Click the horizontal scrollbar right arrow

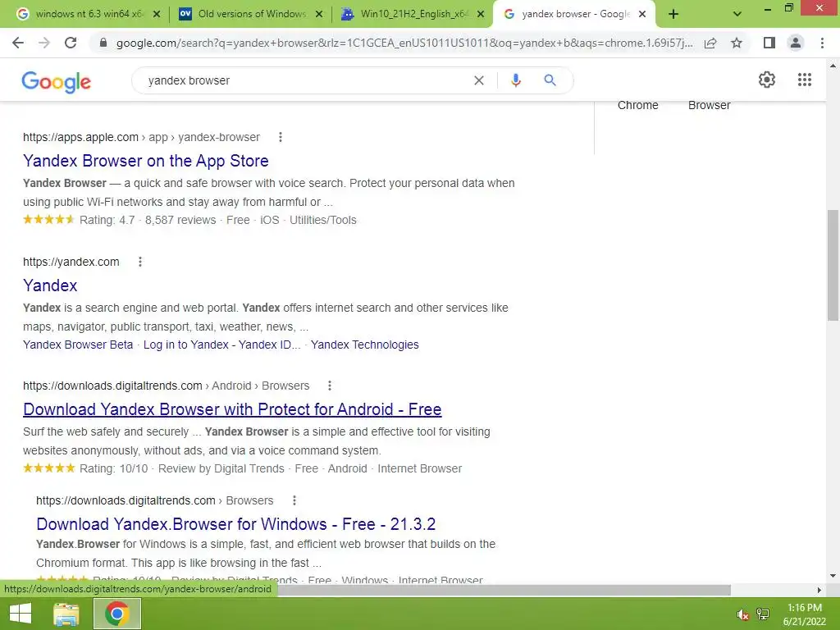[819, 590]
